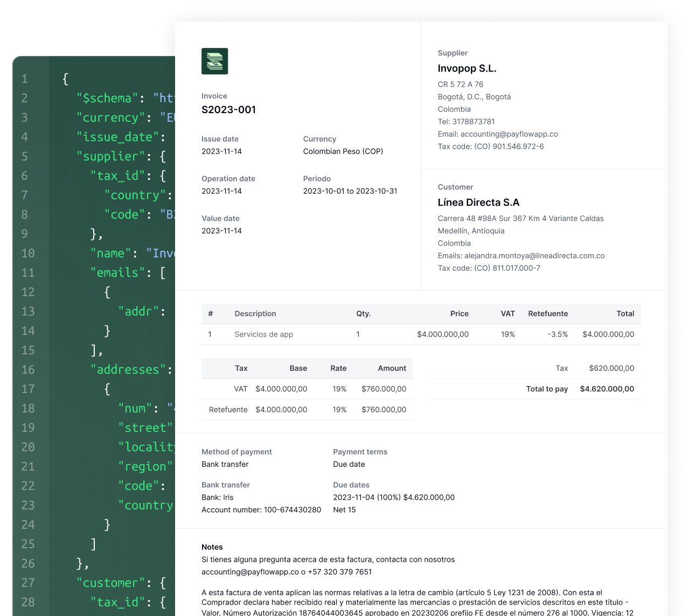Click due date 2023-11-04 (100%) line
689x616 pixels.
point(394,498)
